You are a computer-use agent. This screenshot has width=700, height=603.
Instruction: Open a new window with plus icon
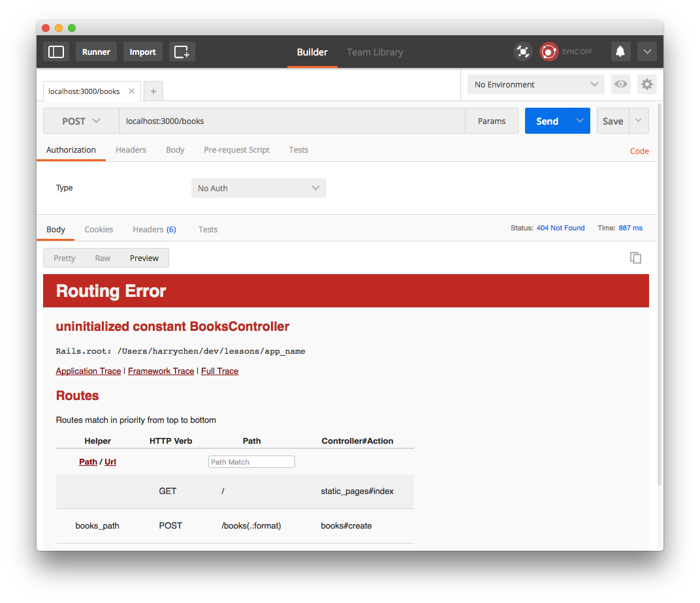[182, 52]
